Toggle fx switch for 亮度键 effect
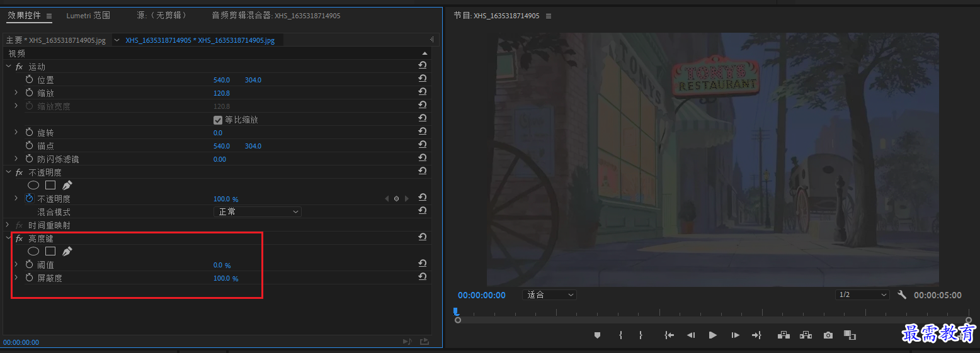This screenshot has width=980, height=353. click(19, 238)
